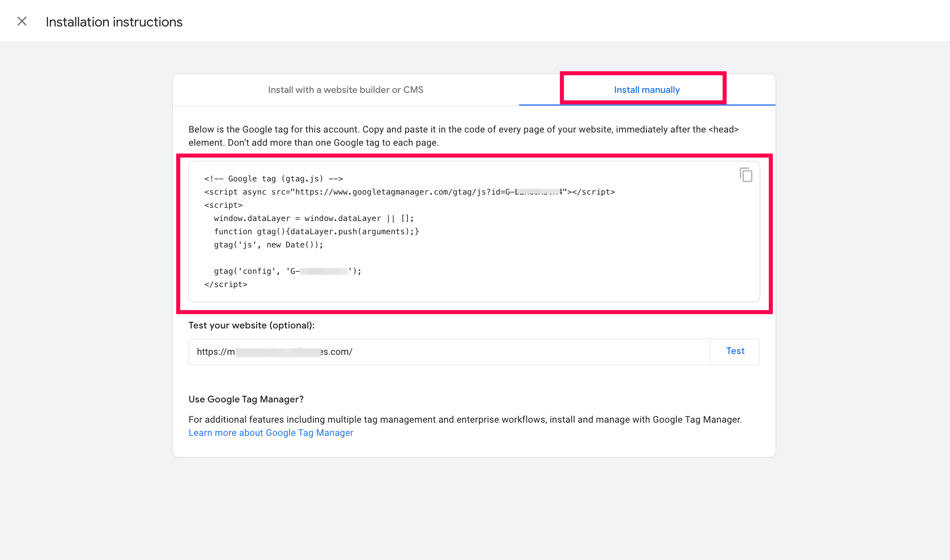
Task: Close the Installation instructions panel
Action: (x=22, y=22)
